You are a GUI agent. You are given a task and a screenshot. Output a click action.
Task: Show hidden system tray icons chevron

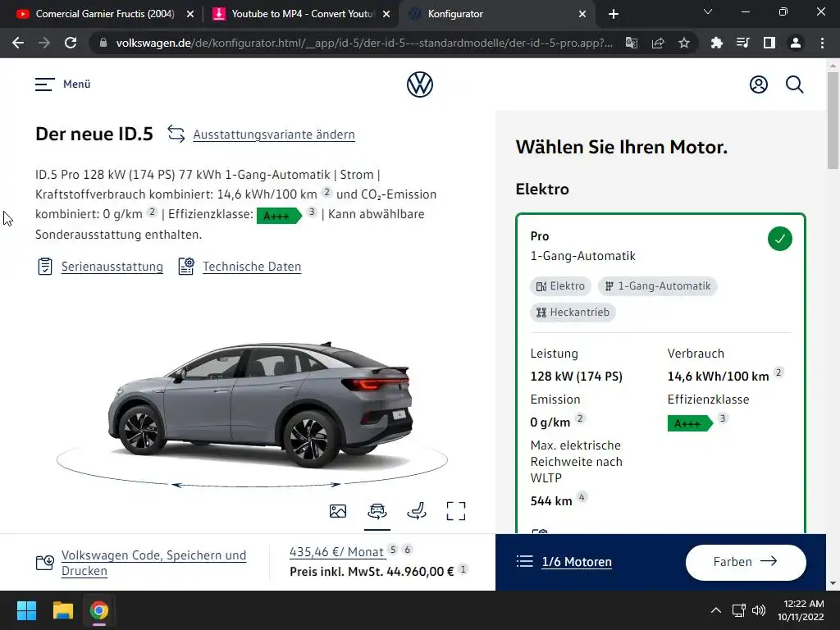coord(715,610)
